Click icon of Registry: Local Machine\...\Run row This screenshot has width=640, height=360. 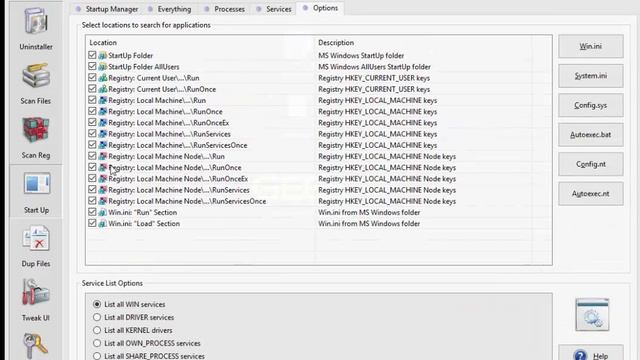click(102, 100)
